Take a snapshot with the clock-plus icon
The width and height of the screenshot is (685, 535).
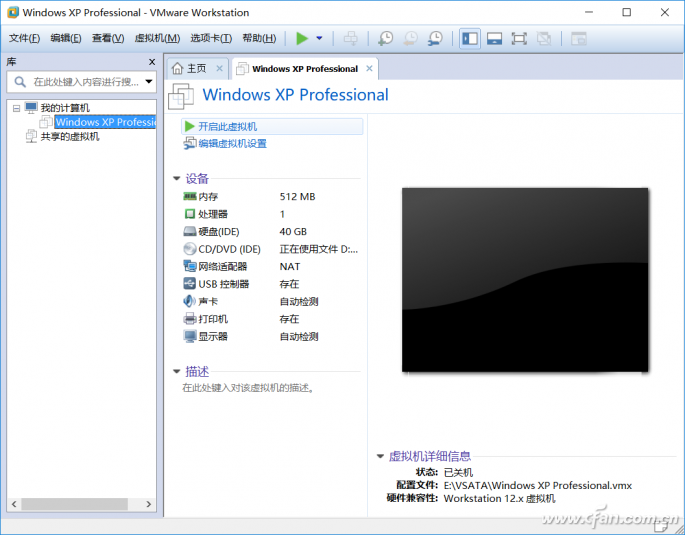click(385, 38)
